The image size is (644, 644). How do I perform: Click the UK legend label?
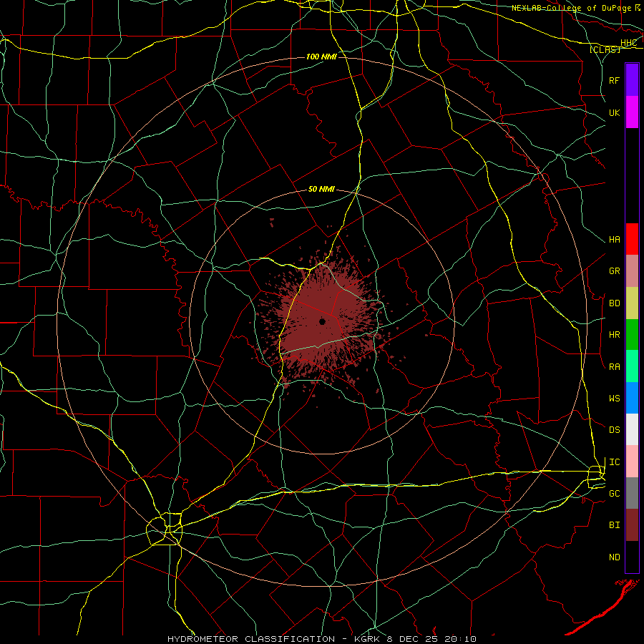tap(615, 112)
